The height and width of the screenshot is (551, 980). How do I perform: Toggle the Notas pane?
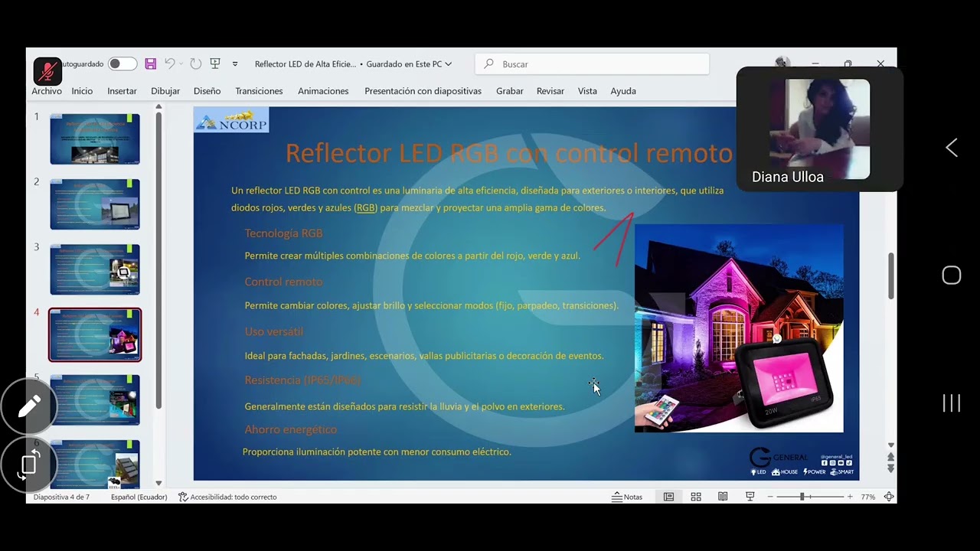pyautogui.click(x=627, y=497)
